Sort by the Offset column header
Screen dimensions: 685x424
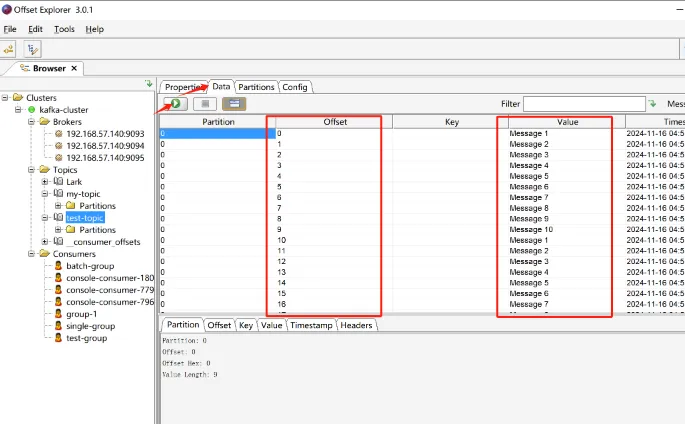click(335, 122)
